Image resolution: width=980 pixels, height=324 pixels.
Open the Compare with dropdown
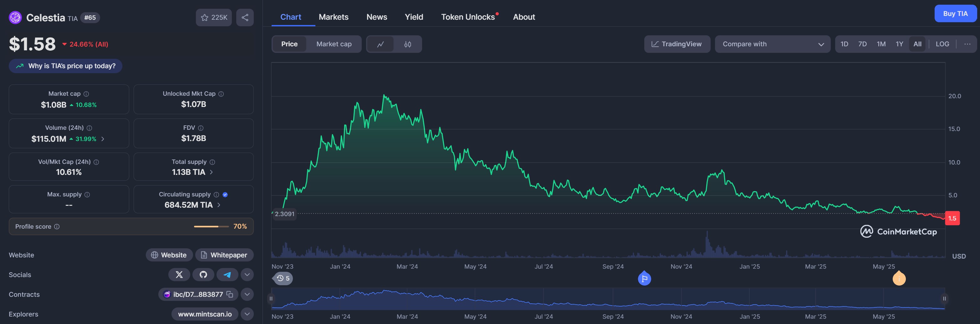click(x=772, y=44)
